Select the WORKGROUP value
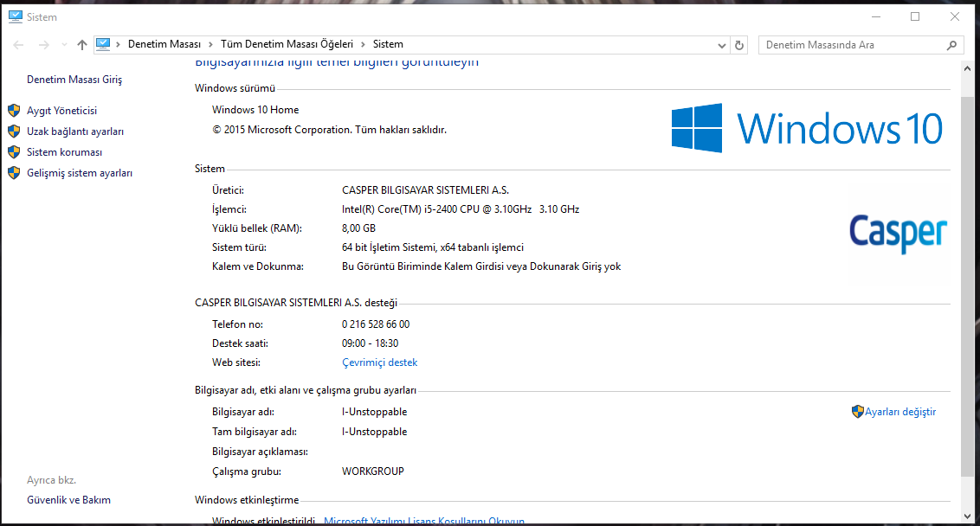980x526 pixels. (x=372, y=471)
